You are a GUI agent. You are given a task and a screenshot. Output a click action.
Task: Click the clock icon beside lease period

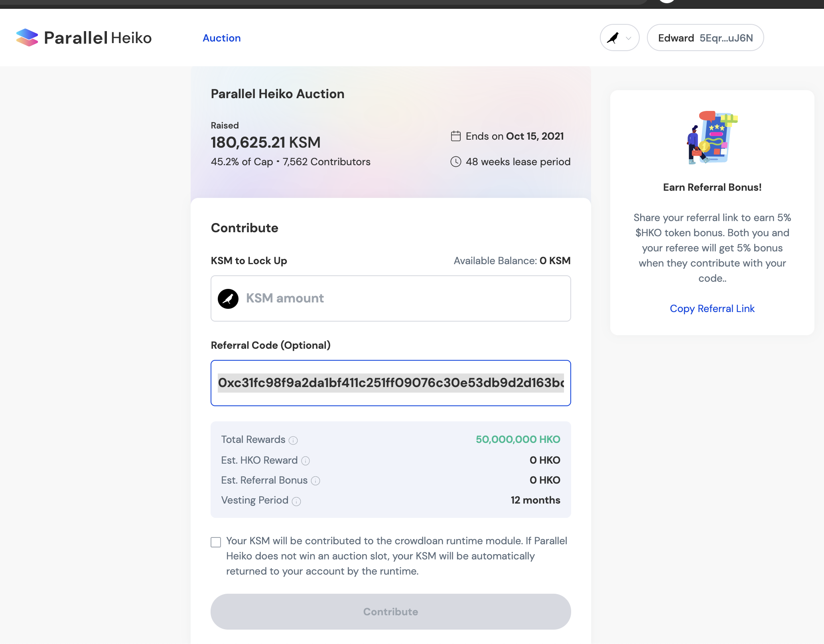(x=455, y=162)
